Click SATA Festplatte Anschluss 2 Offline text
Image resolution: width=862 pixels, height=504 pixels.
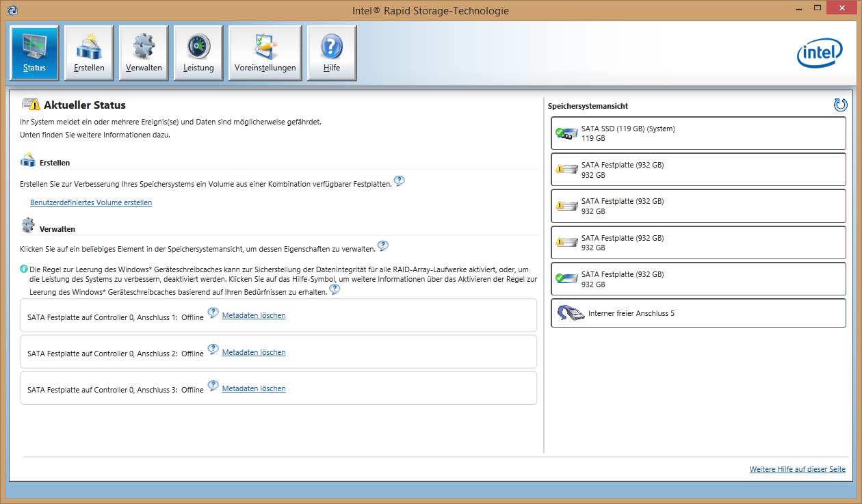116,354
